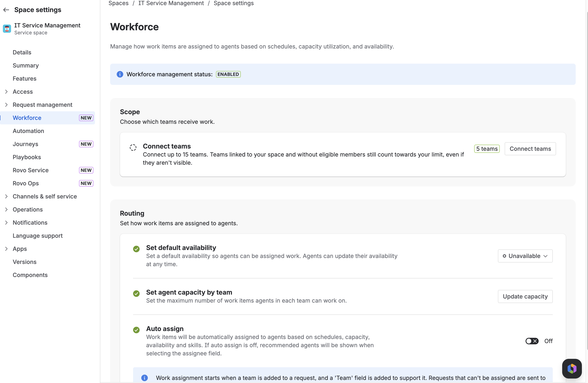This screenshot has width=588, height=383.
Task: Open the Unavailable default availability dropdown
Action: [525, 256]
